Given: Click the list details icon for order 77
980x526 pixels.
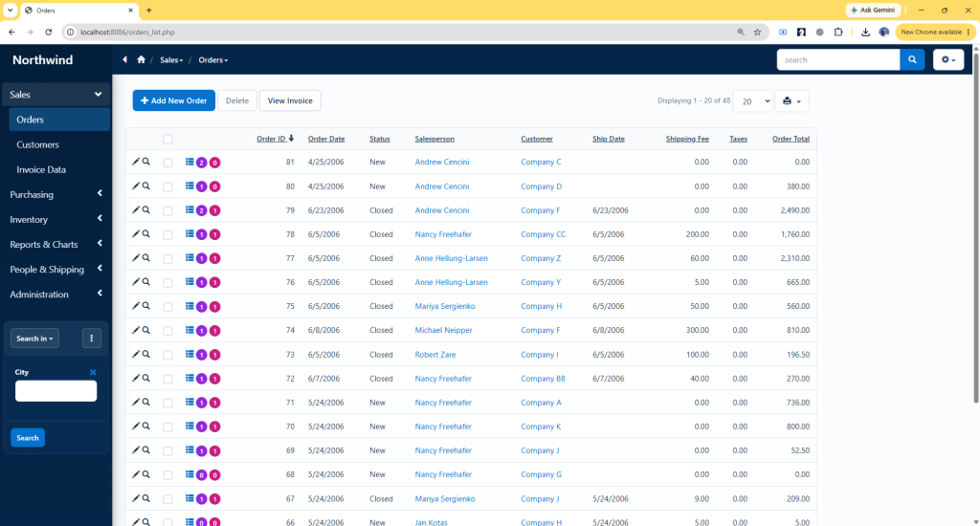Looking at the screenshot, I should (x=189, y=258).
